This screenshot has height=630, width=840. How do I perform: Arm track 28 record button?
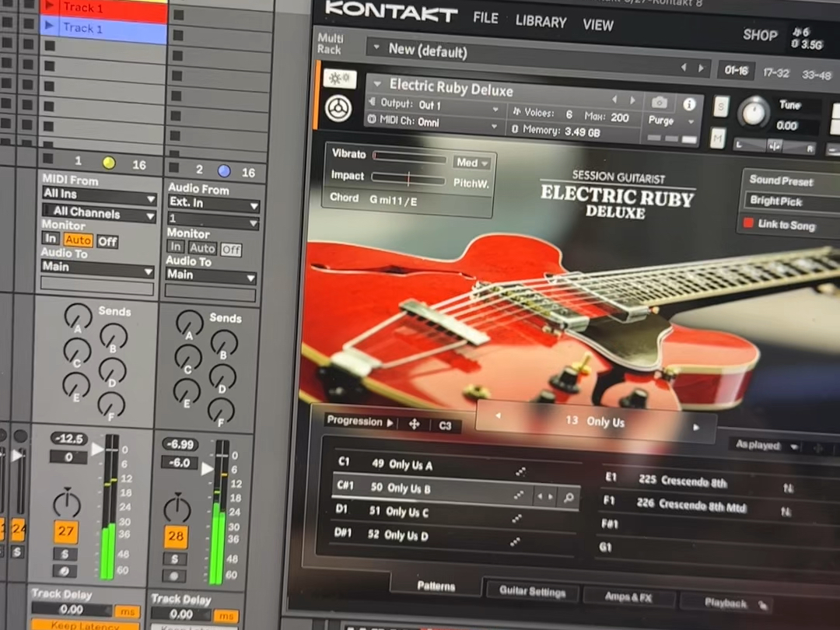coord(173,576)
